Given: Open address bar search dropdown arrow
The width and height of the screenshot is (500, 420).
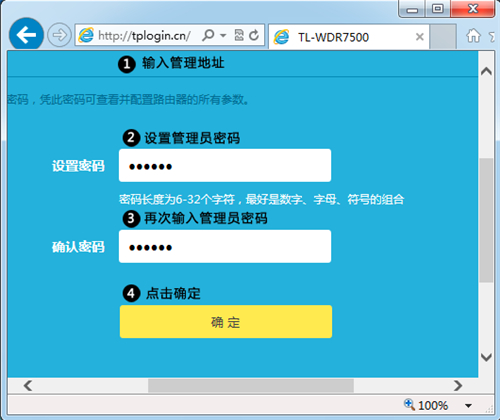Looking at the screenshot, I should [x=223, y=35].
